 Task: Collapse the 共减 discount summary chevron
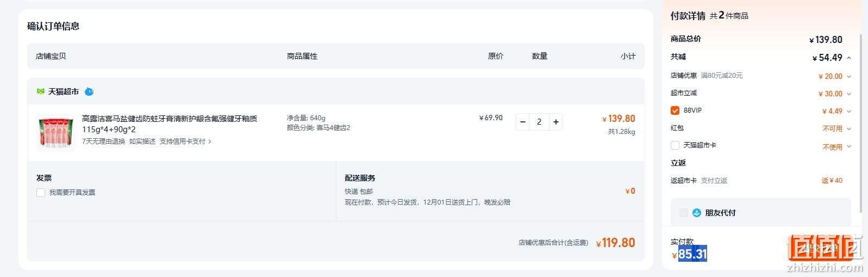(849, 58)
